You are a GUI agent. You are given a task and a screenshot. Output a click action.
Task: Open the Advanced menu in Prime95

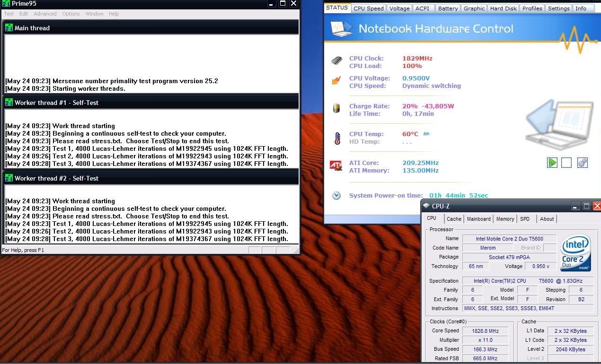click(x=45, y=14)
